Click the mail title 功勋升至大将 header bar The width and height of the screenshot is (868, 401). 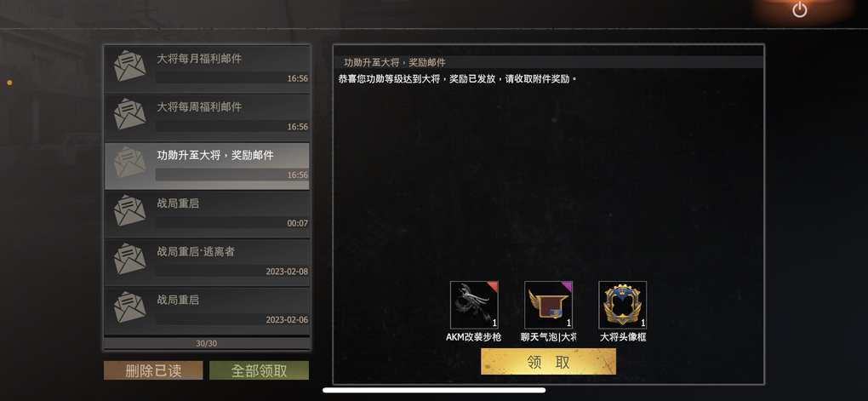548,62
